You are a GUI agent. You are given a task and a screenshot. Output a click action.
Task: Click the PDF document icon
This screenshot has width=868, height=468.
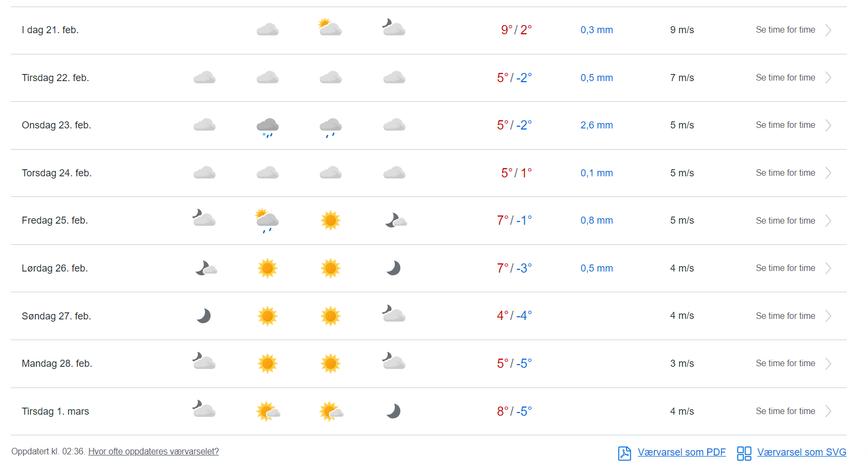(624, 453)
